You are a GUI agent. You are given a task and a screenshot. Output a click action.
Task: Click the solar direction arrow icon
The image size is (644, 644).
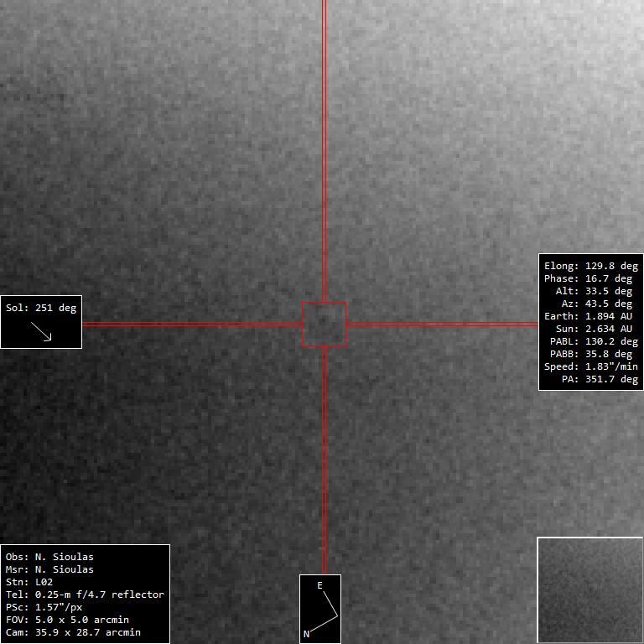41,331
